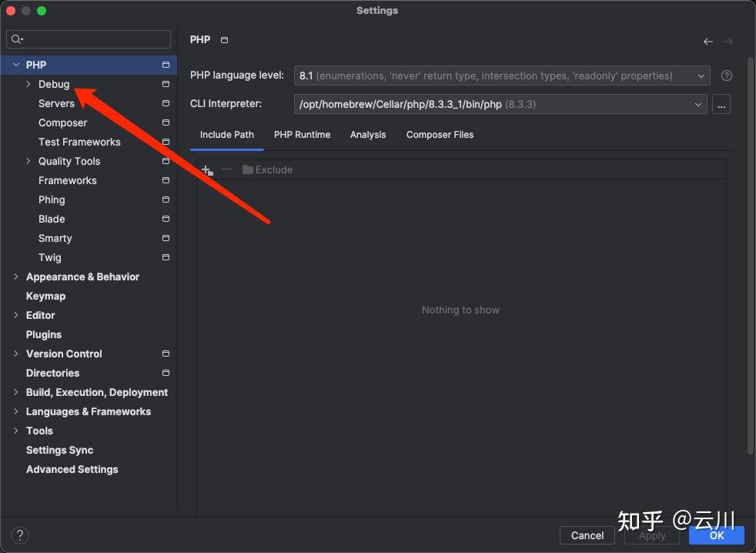Select Settings Sync in the tree

point(60,451)
